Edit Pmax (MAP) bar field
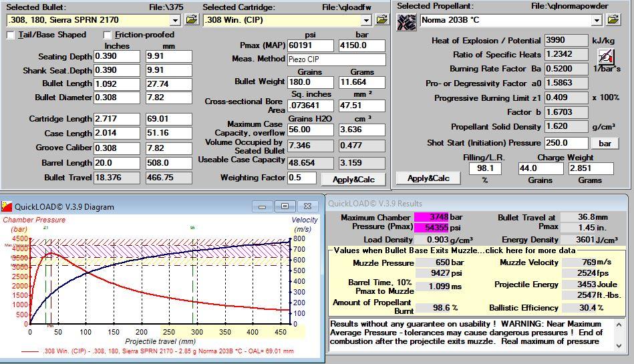This screenshot has width=634, height=364. pyautogui.click(x=362, y=45)
